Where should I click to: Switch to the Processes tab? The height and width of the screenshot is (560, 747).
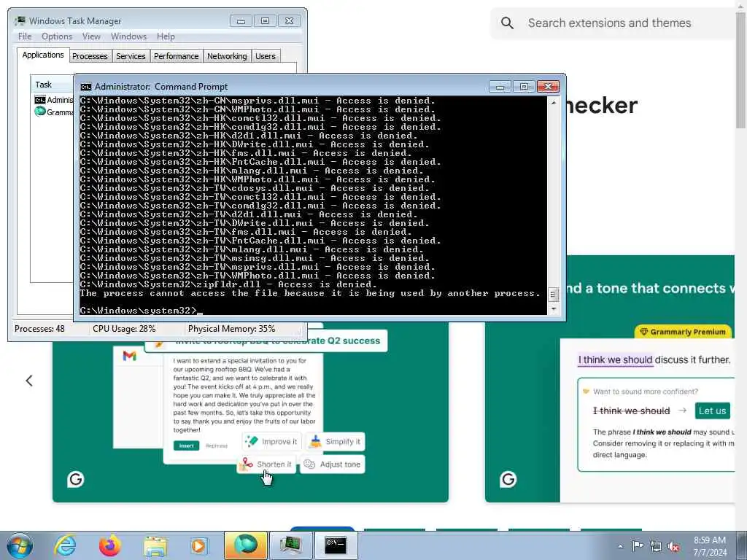point(90,56)
